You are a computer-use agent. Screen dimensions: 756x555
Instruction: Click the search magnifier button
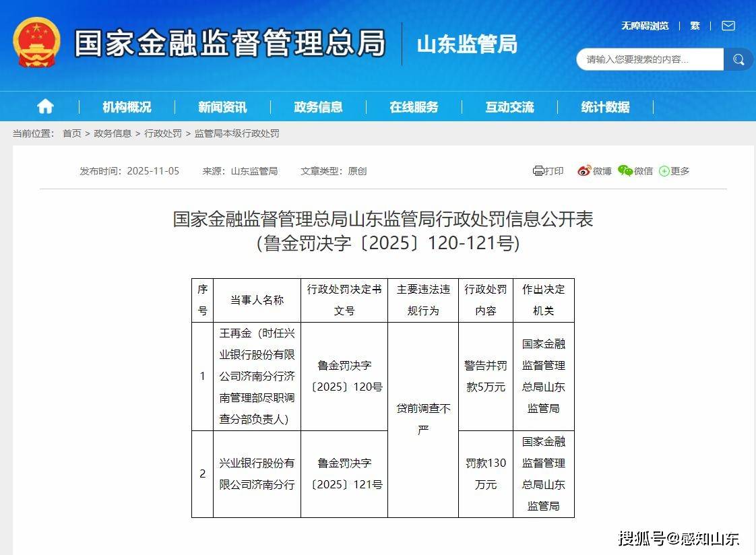(738, 60)
